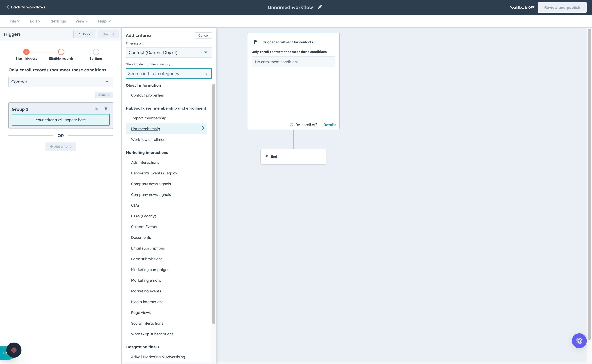Screen dimensions: 592x364
Task: Click the filter category list scrollbar
Action: pos(213,204)
